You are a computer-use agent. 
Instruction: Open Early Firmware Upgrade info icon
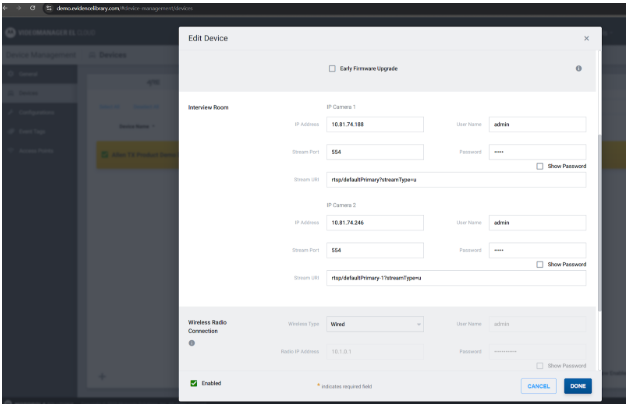tap(578, 69)
